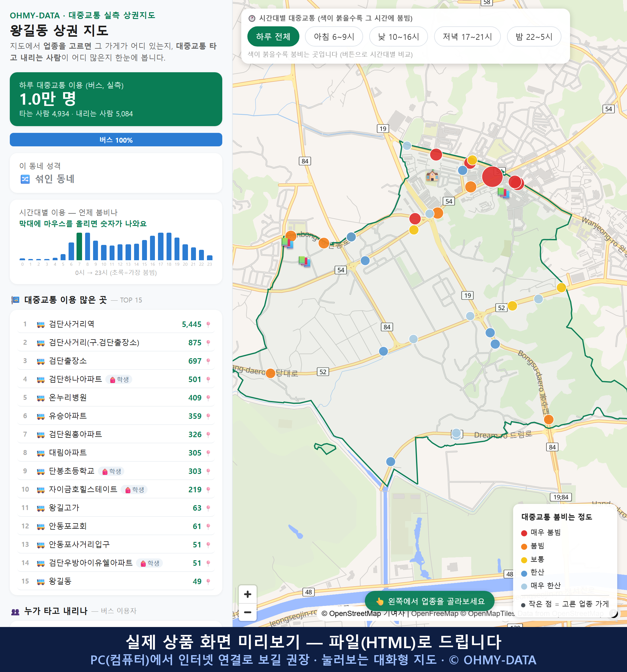Click the 학생 badge on 자이금호힐스테이트
The height and width of the screenshot is (672, 627).
pos(134,490)
